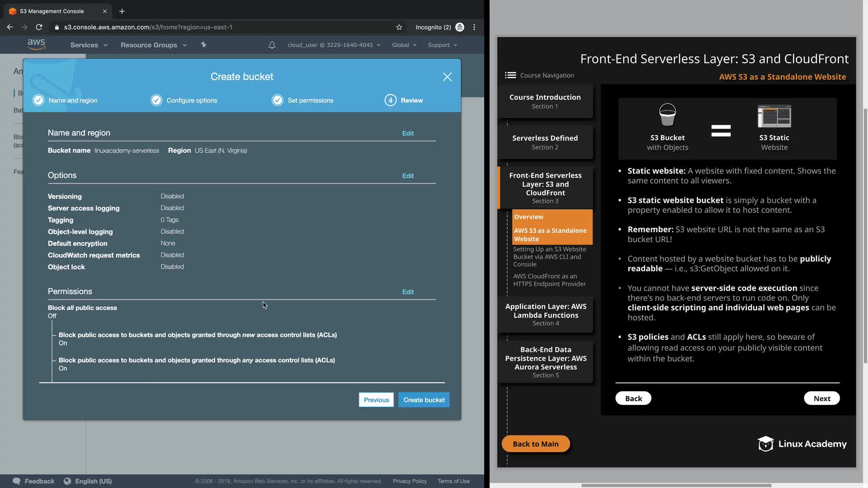Image resolution: width=868 pixels, height=488 pixels.
Task: Click the notifications bell icon
Action: click(x=272, y=45)
